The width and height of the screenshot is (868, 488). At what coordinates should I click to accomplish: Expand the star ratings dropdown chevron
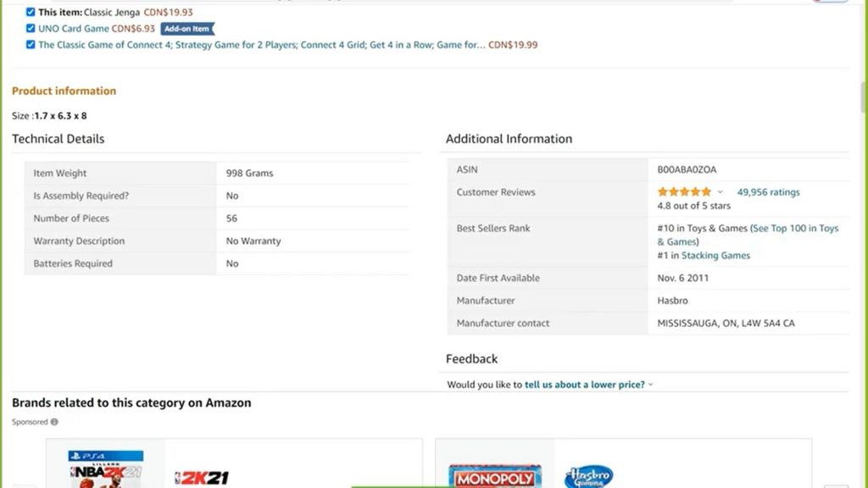coord(721,192)
